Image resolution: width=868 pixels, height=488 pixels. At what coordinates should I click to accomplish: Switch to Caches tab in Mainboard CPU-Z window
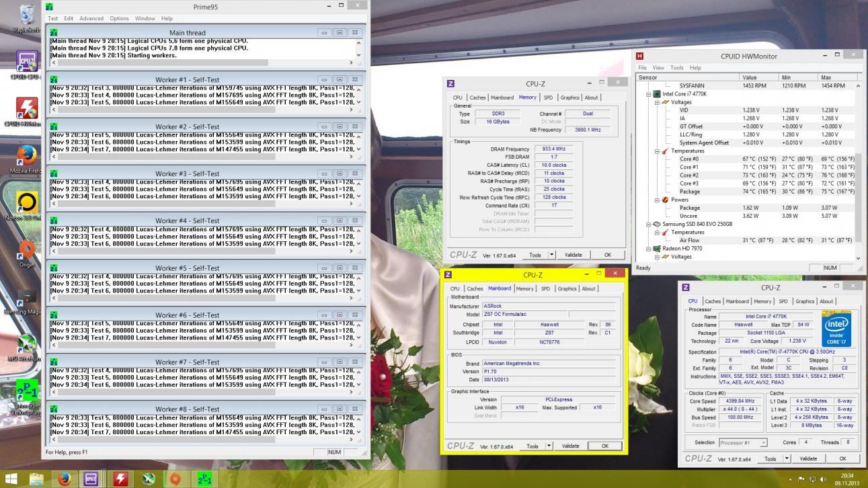(x=475, y=288)
